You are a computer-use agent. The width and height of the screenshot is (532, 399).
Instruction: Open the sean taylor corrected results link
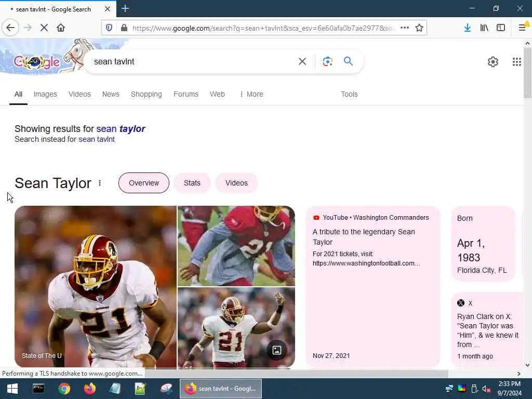pos(121,129)
